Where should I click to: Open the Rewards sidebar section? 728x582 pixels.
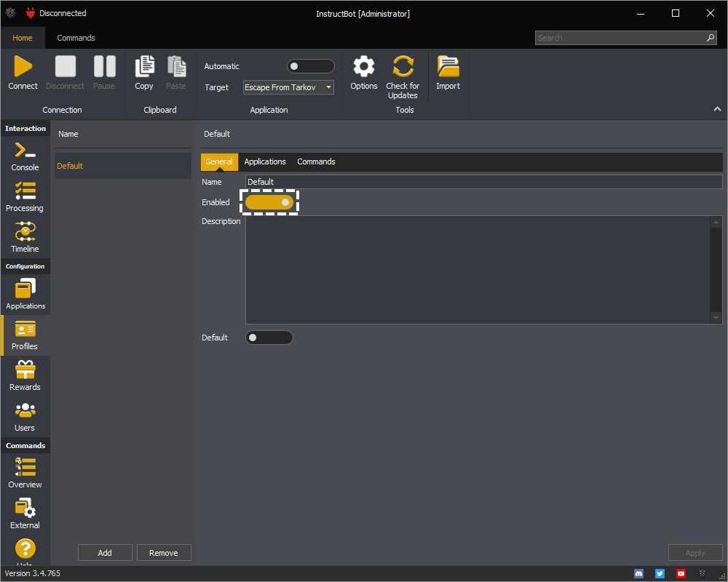(x=25, y=376)
